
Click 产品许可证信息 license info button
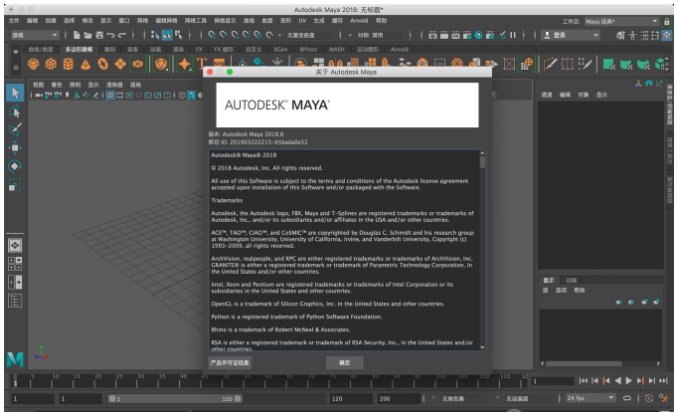click(x=230, y=363)
